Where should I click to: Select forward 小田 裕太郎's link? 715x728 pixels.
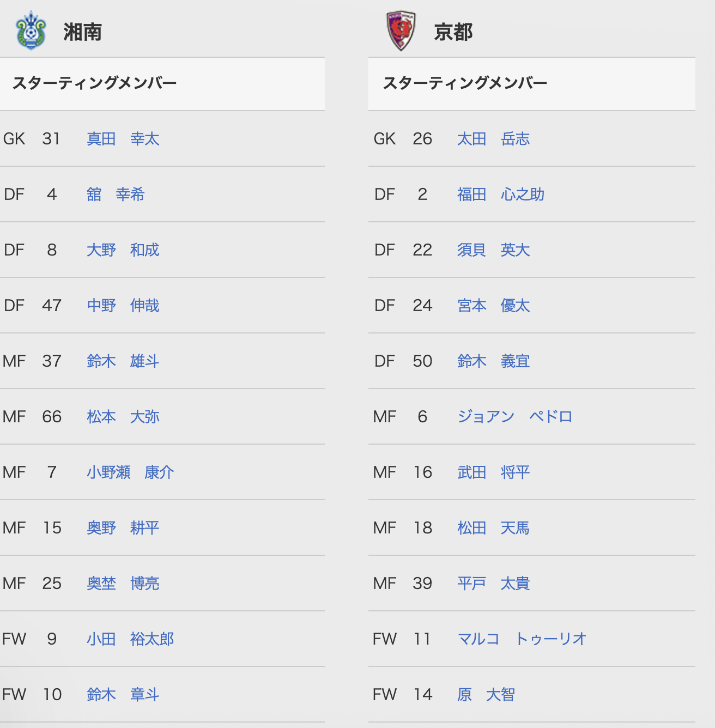(x=130, y=639)
